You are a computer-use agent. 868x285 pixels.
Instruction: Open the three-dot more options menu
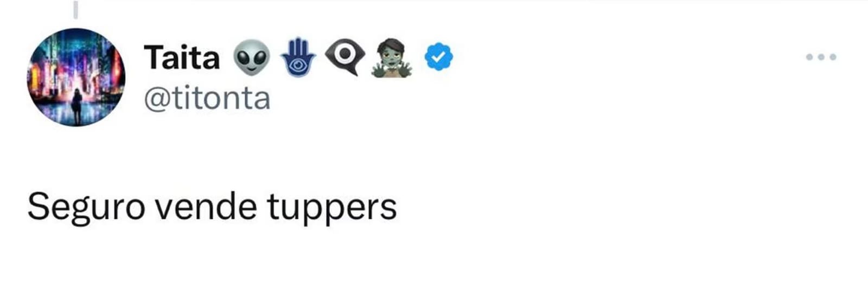tap(821, 57)
